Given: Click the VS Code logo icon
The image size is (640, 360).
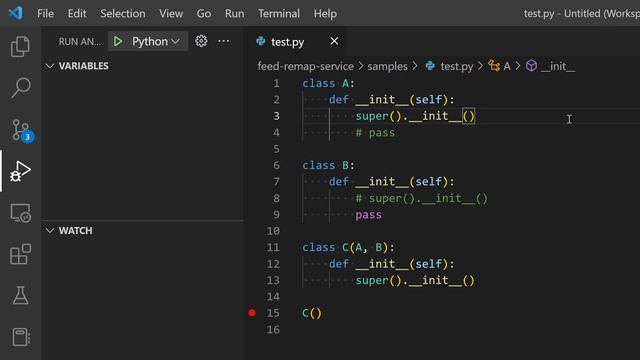Looking at the screenshot, I should 16,13.
